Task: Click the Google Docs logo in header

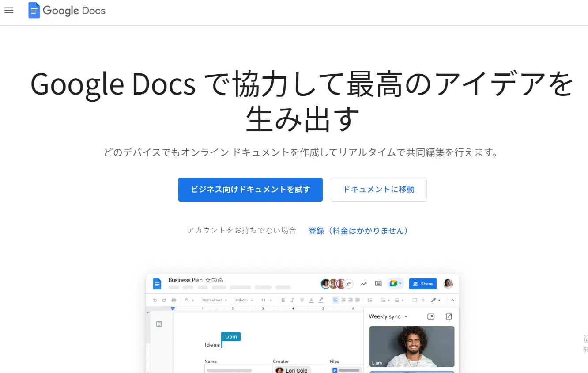Action: [x=67, y=10]
